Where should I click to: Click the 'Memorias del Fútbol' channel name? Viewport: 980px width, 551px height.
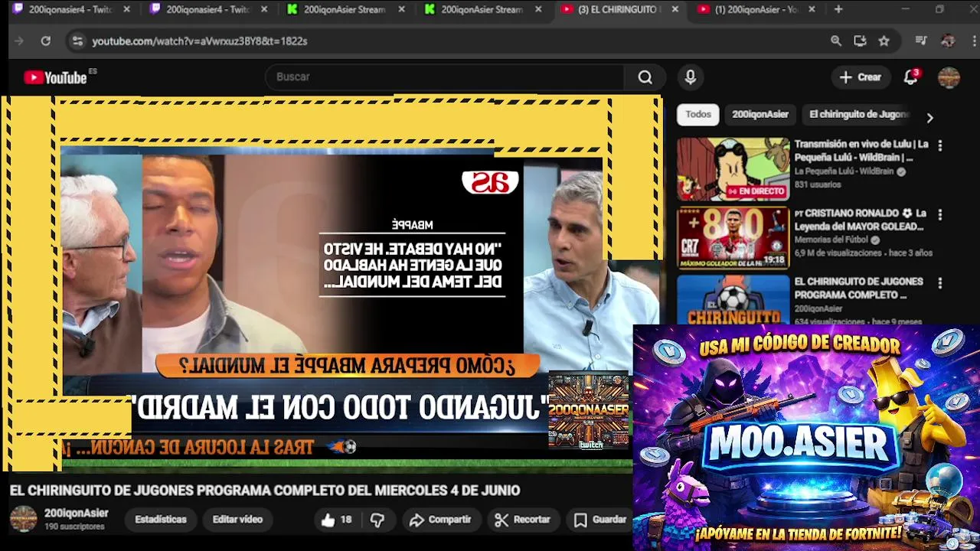831,240
